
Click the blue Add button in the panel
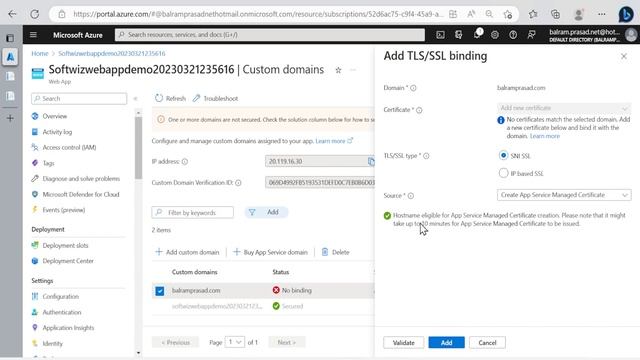pos(446,342)
